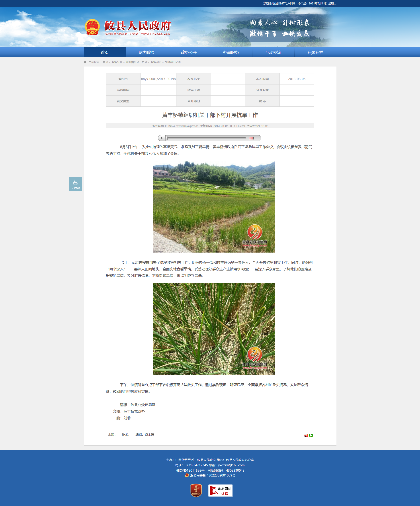420x506 pixels.
Task: Open the 政务公开 navigation menu
Action: point(189,52)
